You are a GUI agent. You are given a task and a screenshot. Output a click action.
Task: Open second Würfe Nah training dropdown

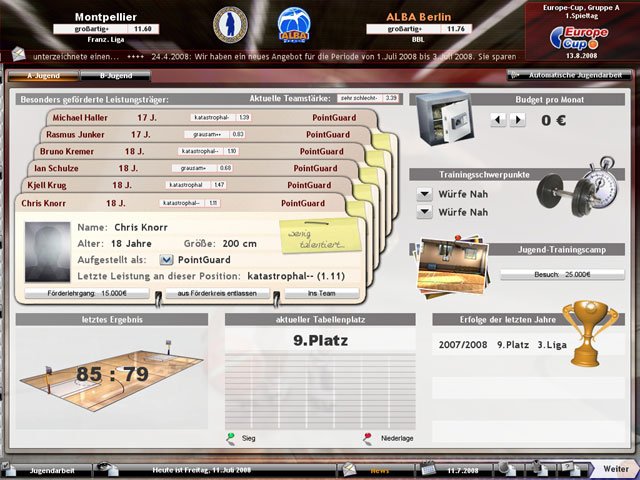[x=424, y=212]
